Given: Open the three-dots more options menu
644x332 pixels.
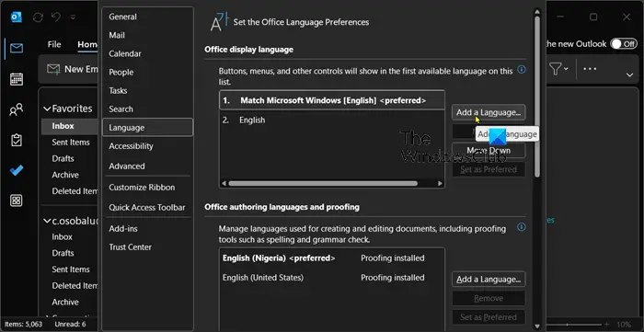Looking at the screenshot, I should click(590, 69).
